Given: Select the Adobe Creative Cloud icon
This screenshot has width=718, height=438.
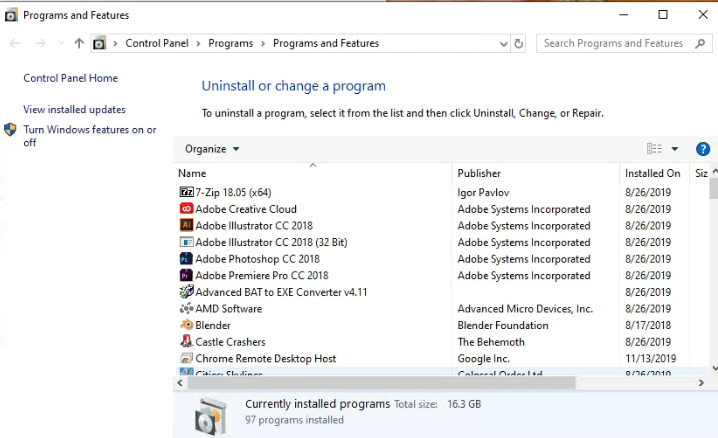Looking at the screenshot, I should pos(186,209).
